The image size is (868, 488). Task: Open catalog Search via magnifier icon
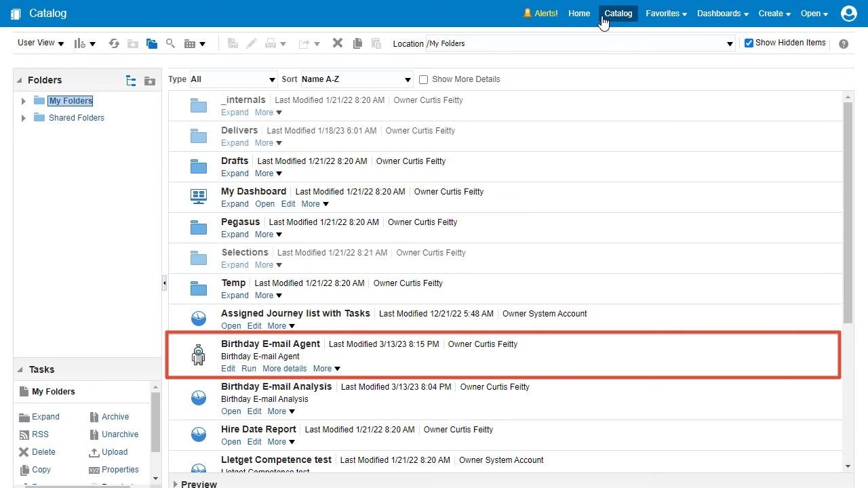[171, 43]
